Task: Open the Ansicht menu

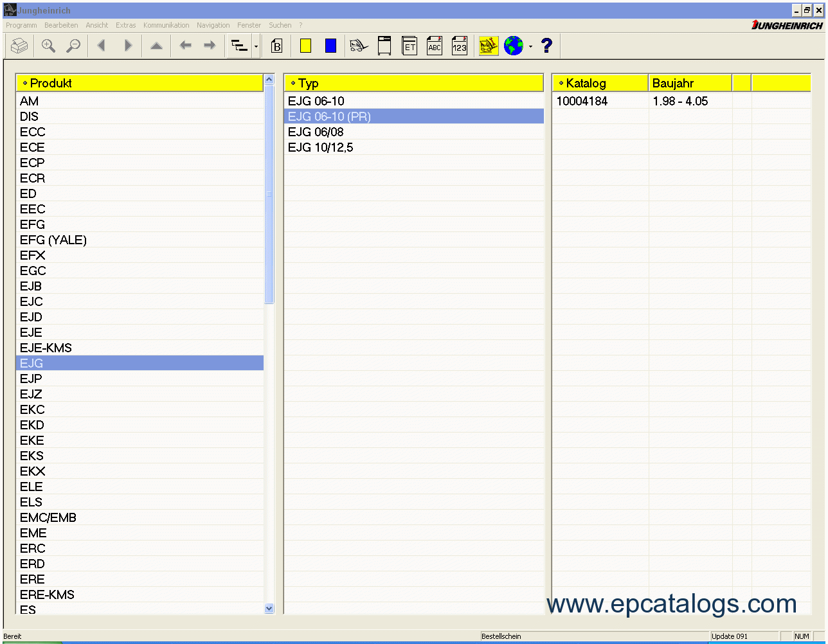Action: point(97,25)
